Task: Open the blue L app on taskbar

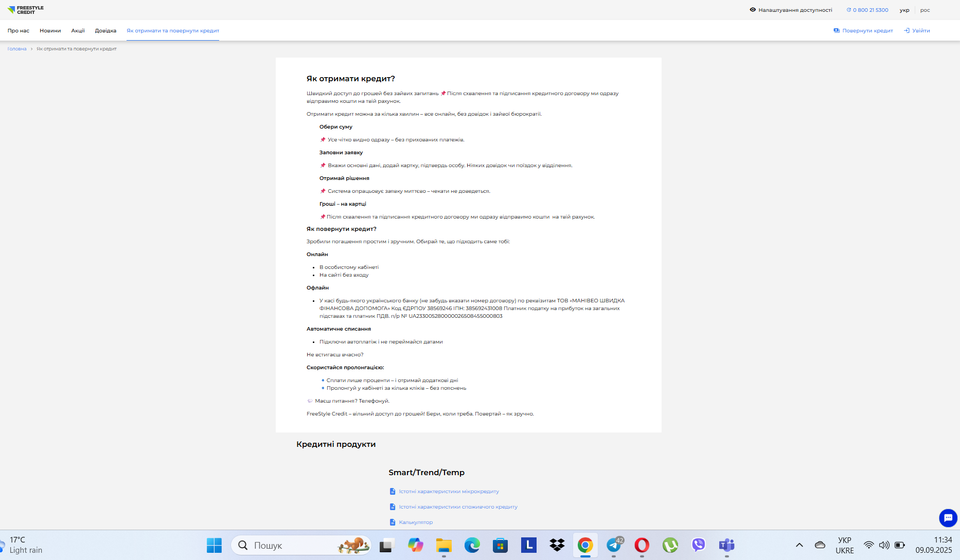Action: [528, 545]
